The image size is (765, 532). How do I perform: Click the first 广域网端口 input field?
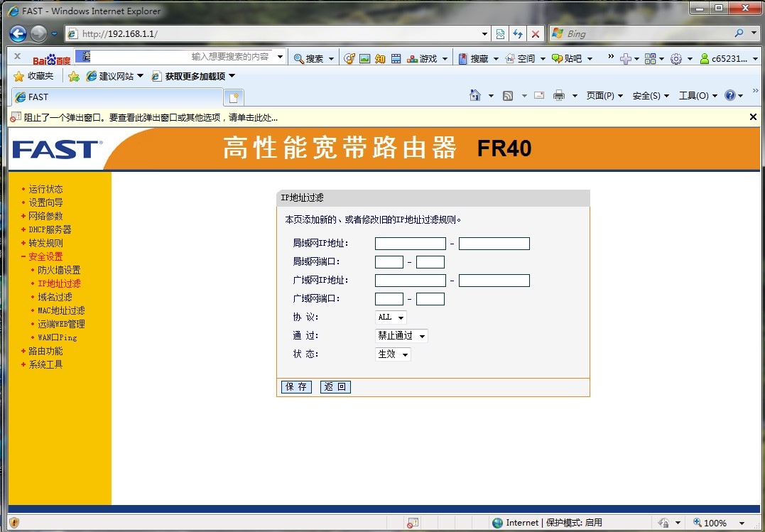[x=389, y=299]
